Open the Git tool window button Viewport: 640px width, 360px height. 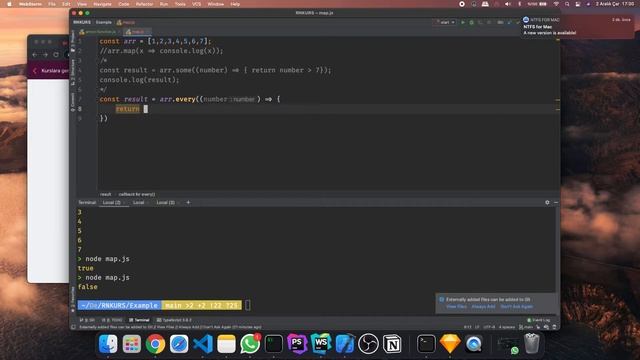87,320
